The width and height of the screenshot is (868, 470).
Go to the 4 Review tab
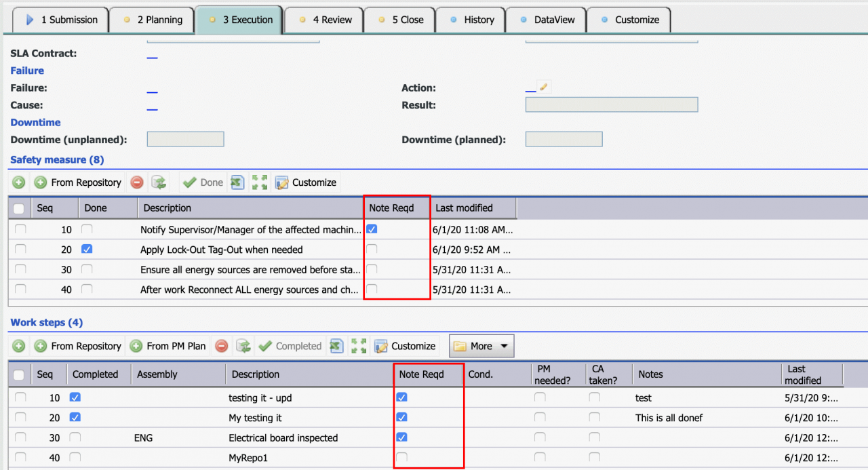pos(323,20)
